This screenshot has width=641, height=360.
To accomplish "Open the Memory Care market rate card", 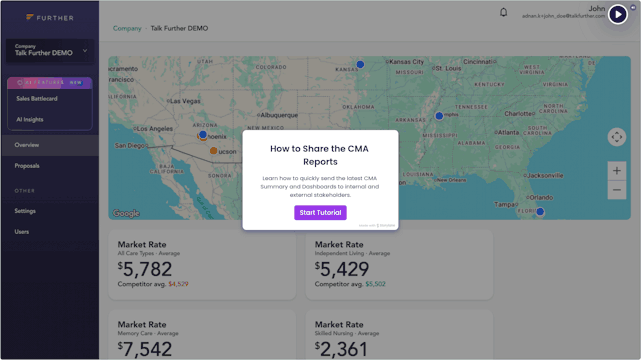I will 202,335.
